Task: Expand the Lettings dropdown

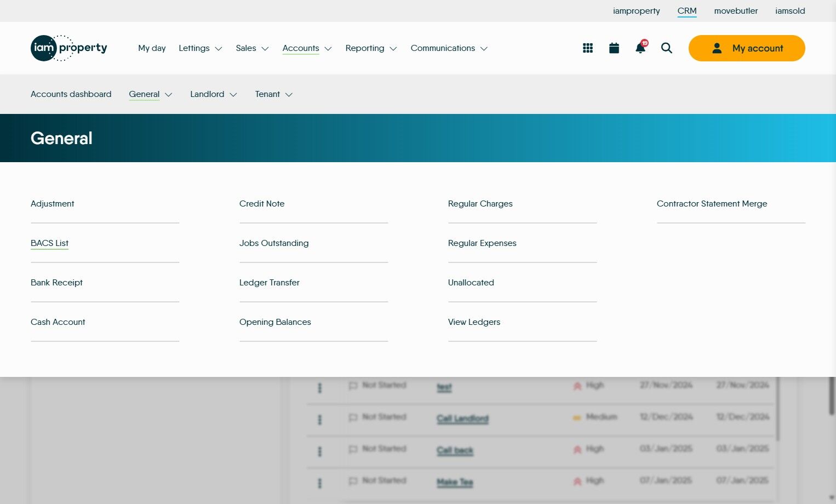Action: click(x=201, y=48)
